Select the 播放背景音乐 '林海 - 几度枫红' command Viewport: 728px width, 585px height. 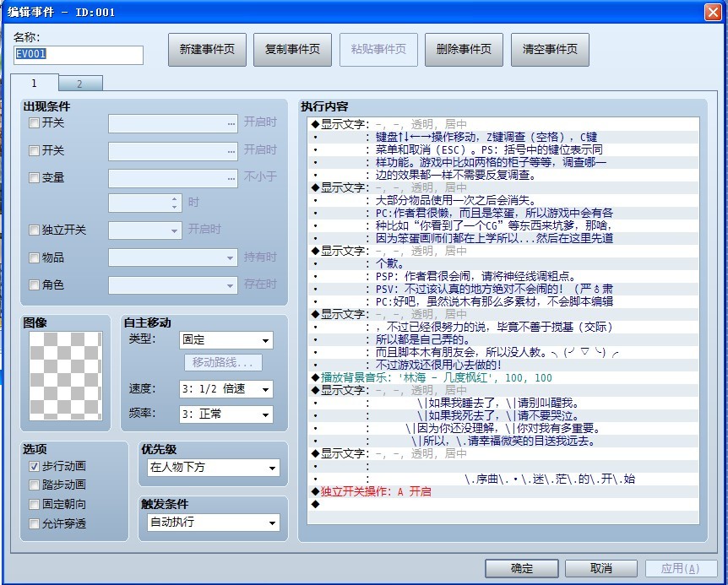pyautogui.click(x=503, y=377)
